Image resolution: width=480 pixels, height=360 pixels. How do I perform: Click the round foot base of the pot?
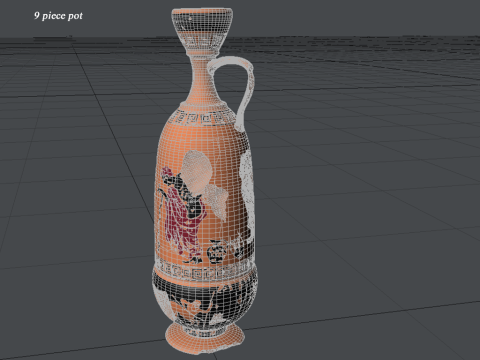pyautogui.click(x=205, y=339)
